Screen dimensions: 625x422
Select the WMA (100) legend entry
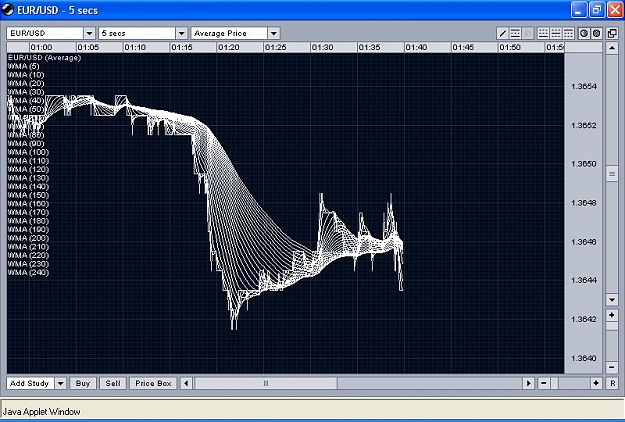pyautogui.click(x=28, y=152)
